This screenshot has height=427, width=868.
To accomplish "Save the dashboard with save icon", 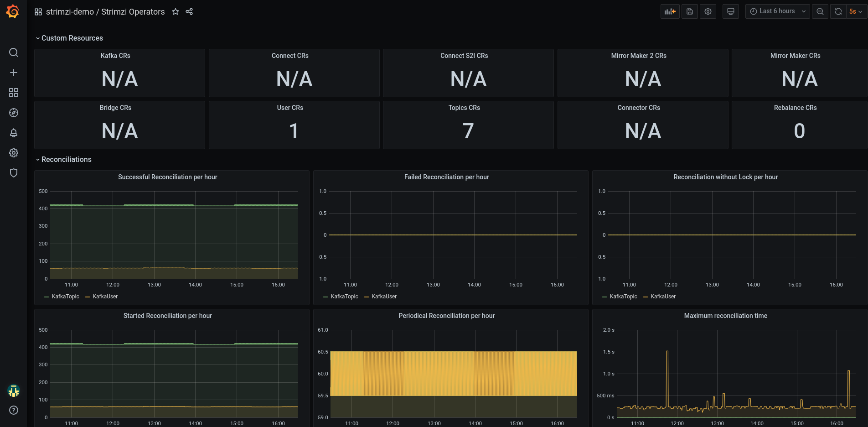I will 690,11.
